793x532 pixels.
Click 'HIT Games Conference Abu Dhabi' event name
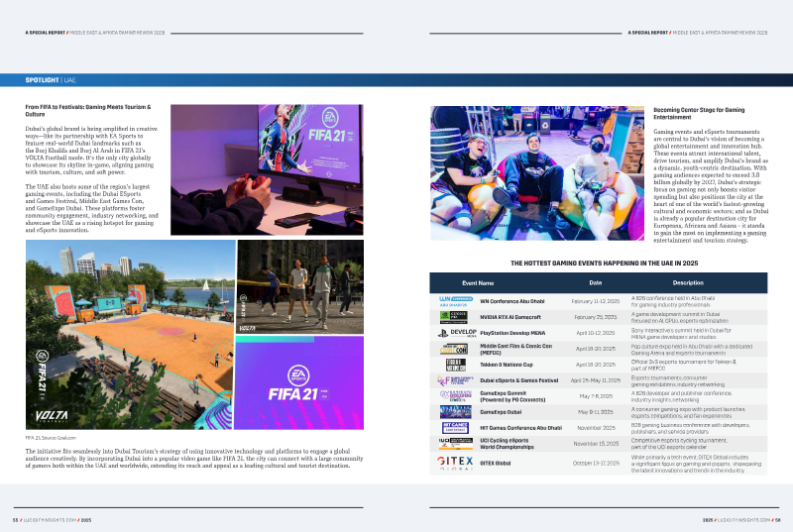pos(521,428)
